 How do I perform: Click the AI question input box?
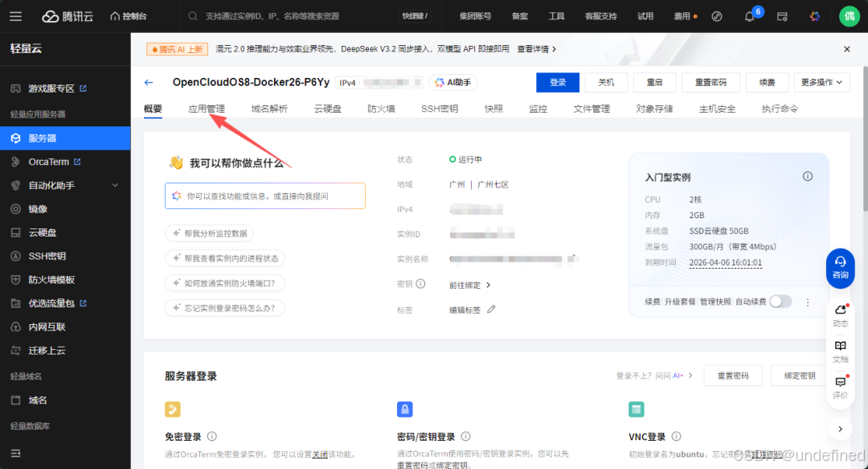coord(265,195)
